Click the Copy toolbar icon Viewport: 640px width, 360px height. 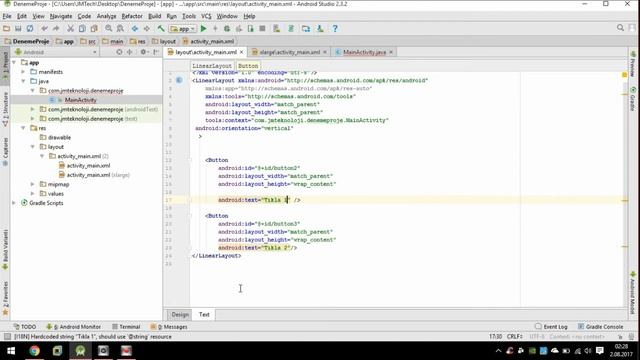click(x=82, y=29)
